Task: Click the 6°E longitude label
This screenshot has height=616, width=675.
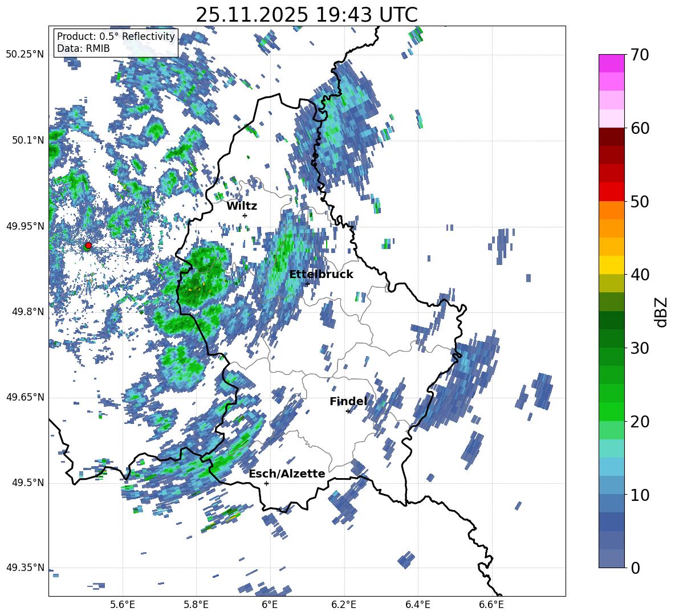Action: (270, 605)
